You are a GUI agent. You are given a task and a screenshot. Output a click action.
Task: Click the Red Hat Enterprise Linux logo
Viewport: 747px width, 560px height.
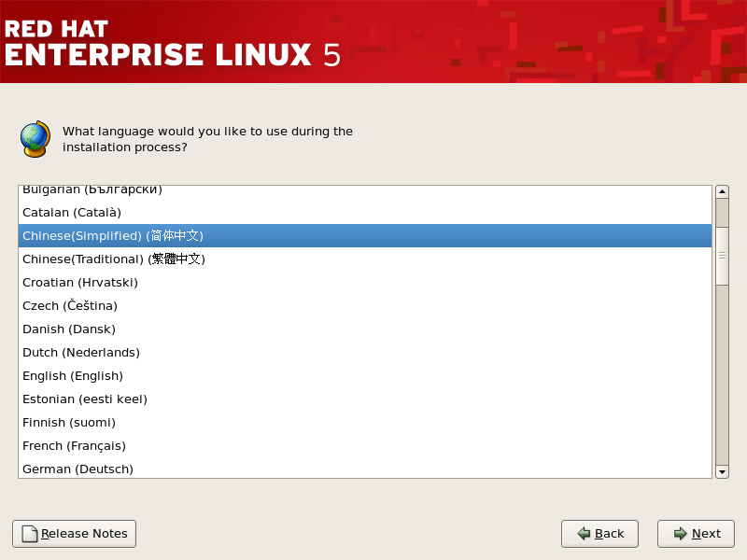click(x=173, y=43)
